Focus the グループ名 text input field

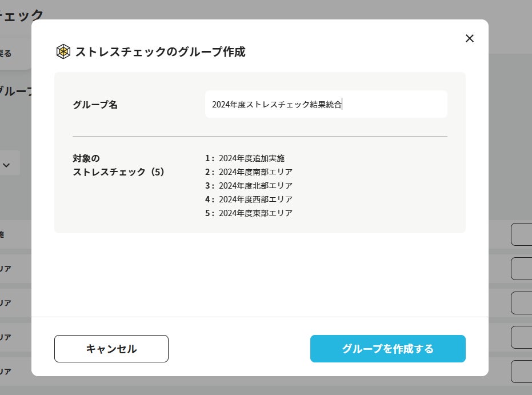coord(326,105)
